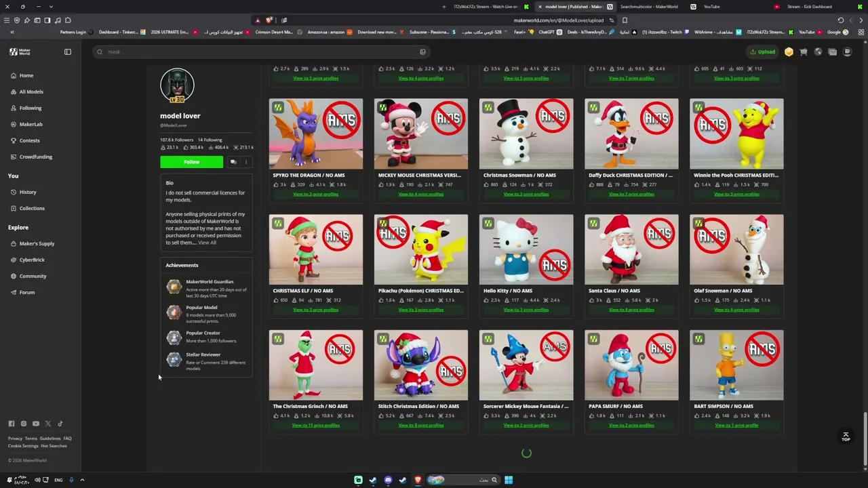Collapse the sidebar with the panel icon

[x=68, y=52]
